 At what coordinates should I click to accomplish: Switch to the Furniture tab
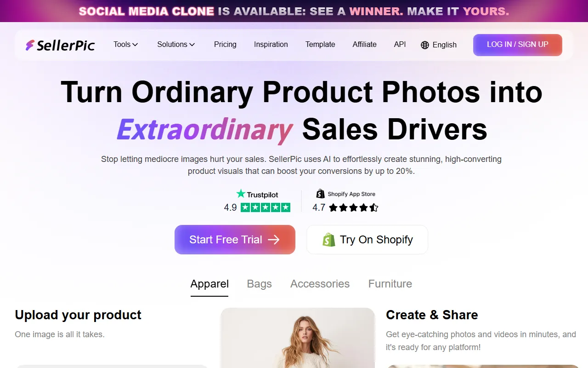click(390, 284)
